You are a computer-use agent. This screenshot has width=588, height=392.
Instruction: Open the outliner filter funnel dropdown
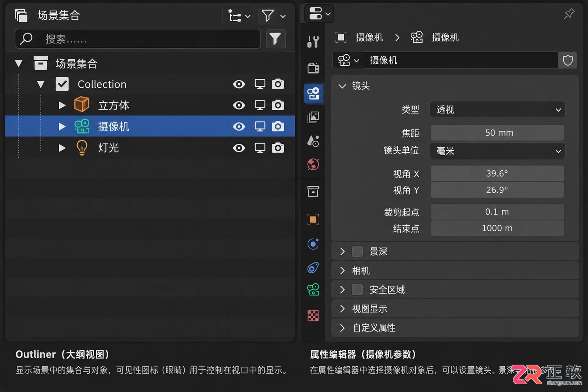coord(273,16)
